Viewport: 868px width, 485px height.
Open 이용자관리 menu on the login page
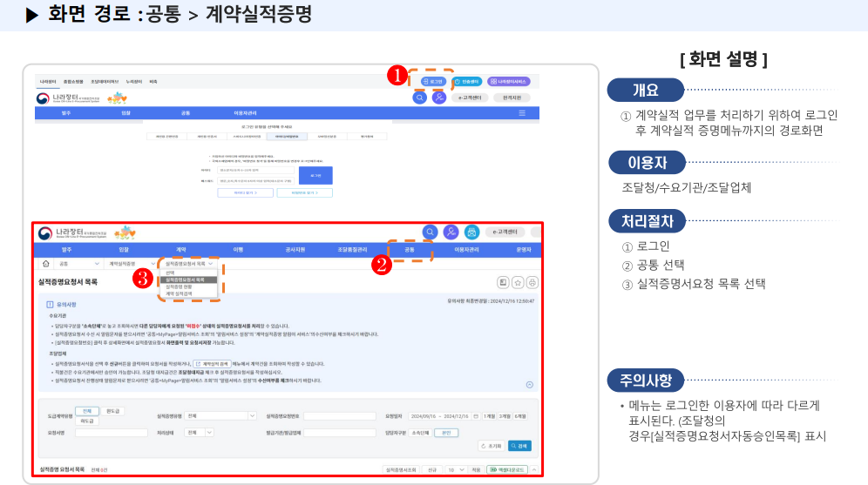pyautogui.click(x=245, y=113)
